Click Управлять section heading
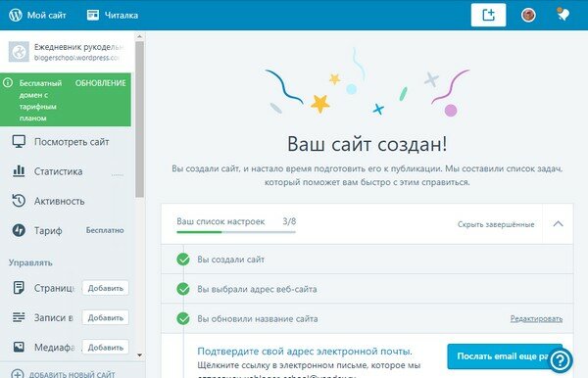The image size is (588, 378). pos(30,262)
